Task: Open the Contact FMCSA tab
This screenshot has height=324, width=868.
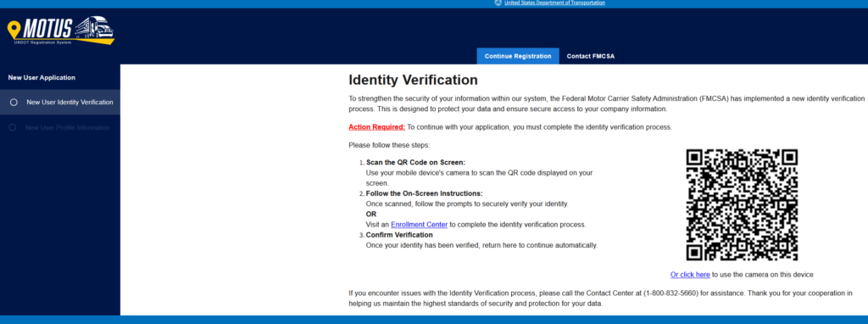Action: (x=591, y=56)
